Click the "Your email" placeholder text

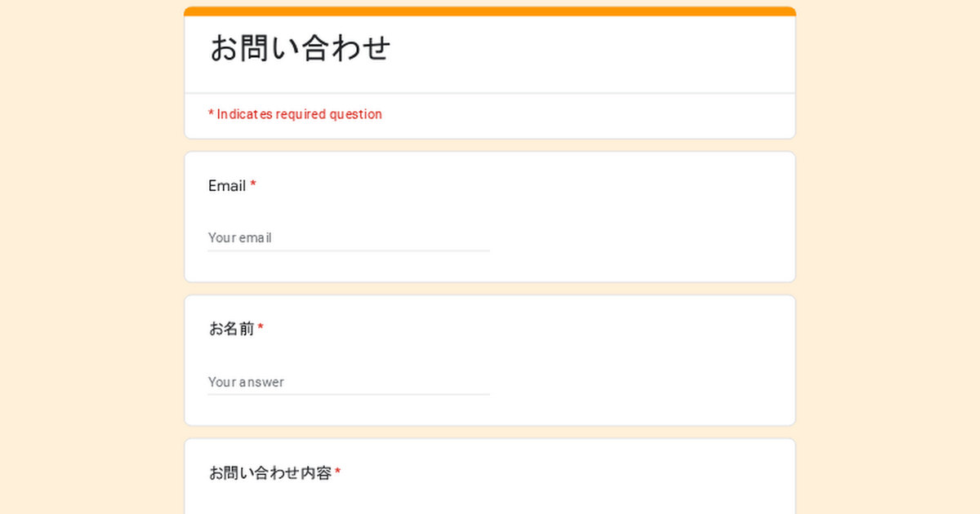(x=239, y=237)
